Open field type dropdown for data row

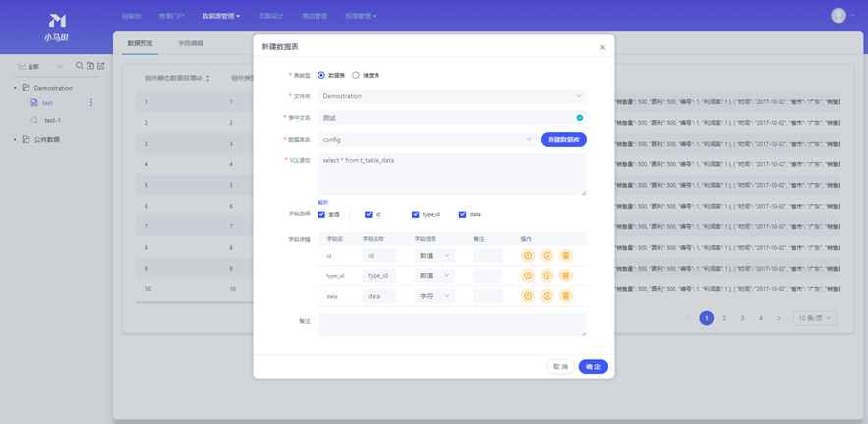pyautogui.click(x=434, y=296)
